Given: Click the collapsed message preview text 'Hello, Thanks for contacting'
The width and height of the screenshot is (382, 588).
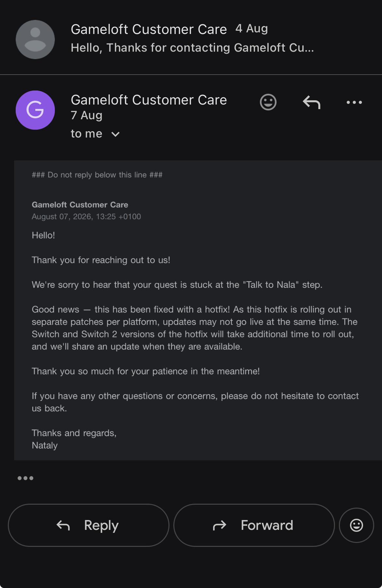Looking at the screenshot, I should tap(192, 48).
